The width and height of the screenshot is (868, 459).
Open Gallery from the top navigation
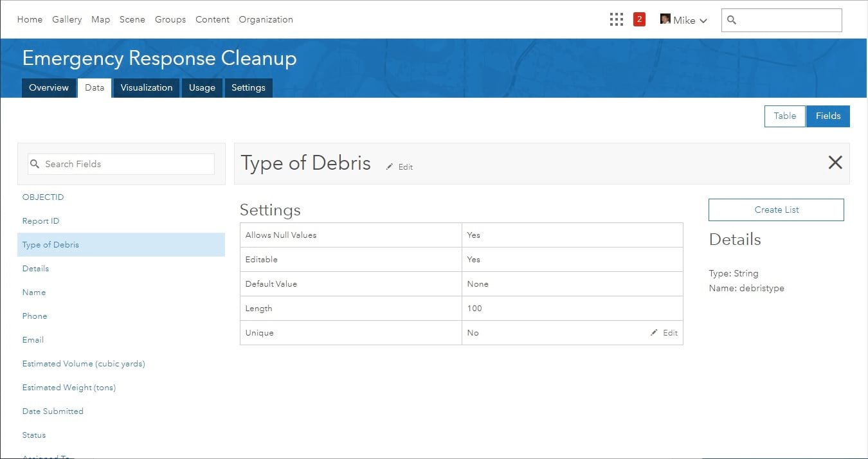(67, 19)
